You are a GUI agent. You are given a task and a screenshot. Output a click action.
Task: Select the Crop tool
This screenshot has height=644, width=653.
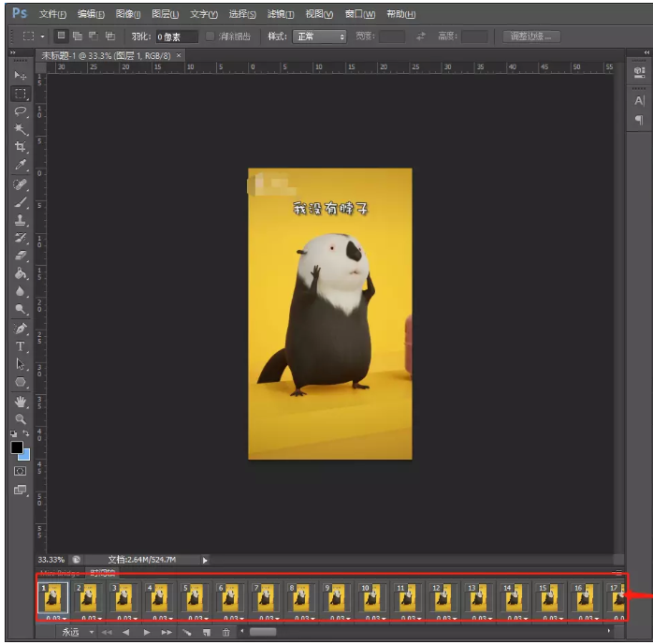(20, 147)
